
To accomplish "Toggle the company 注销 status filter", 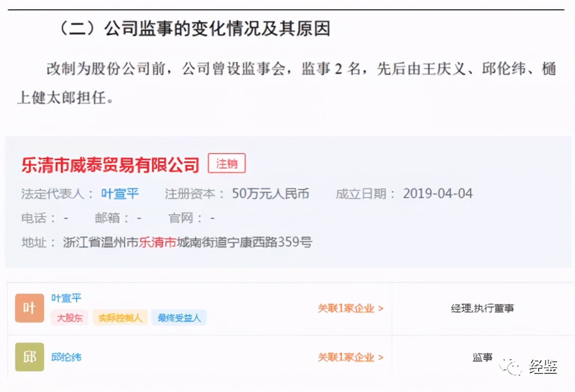I will click(x=227, y=163).
